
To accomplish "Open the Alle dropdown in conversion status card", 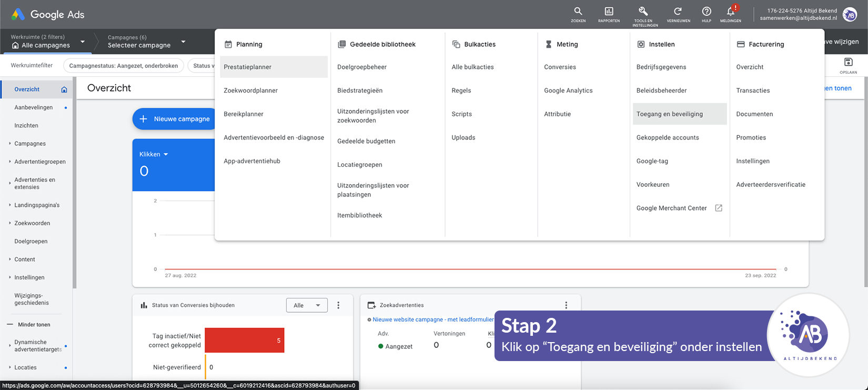I will click(x=307, y=305).
